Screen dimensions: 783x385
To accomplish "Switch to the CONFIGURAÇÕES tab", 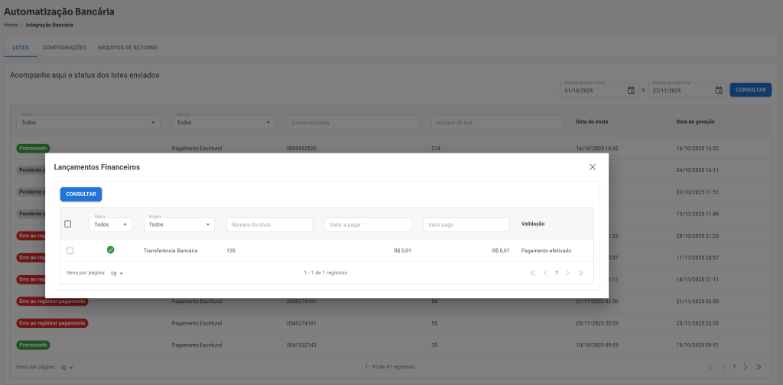I will (64, 47).
